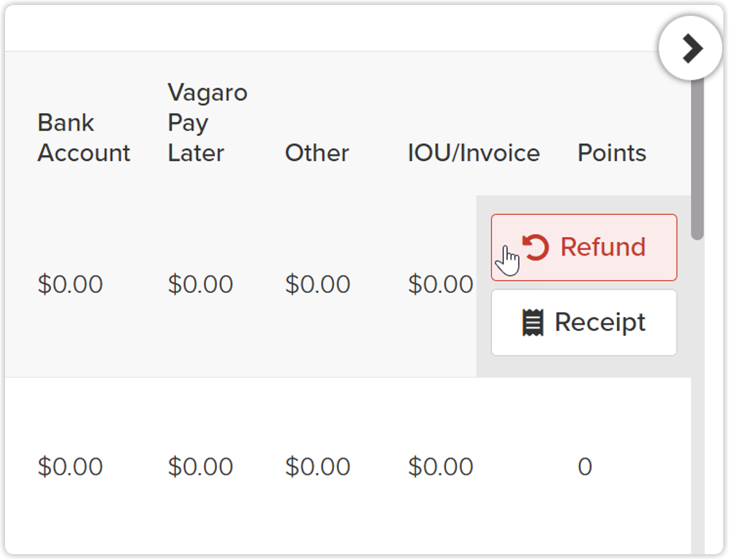Click the circular refund arrow icon
The width and height of the screenshot is (729, 560).
coord(536,247)
